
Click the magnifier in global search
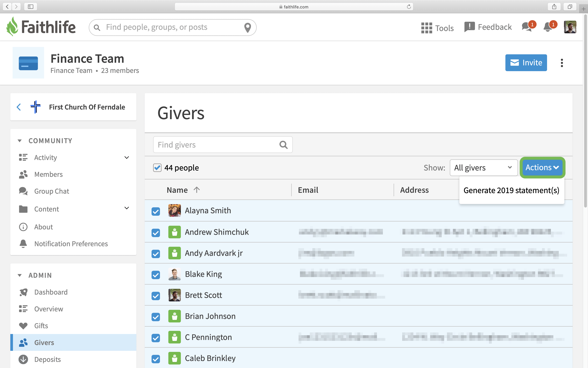click(x=97, y=28)
